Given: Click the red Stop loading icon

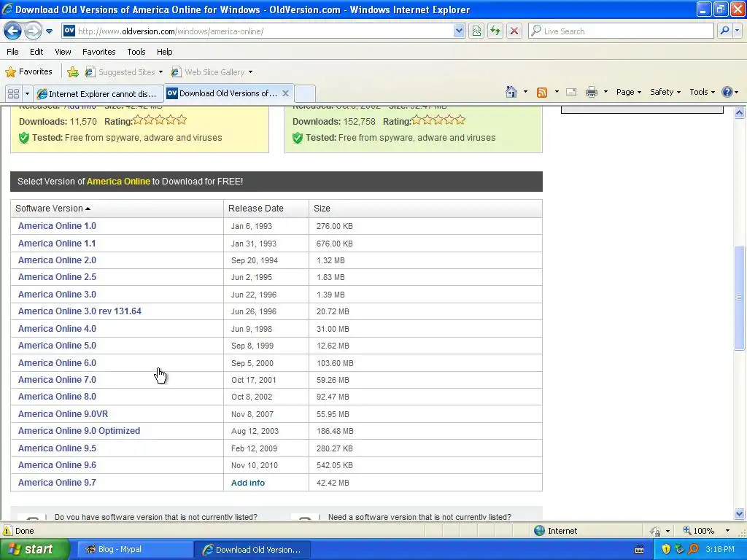Looking at the screenshot, I should [514, 31].
